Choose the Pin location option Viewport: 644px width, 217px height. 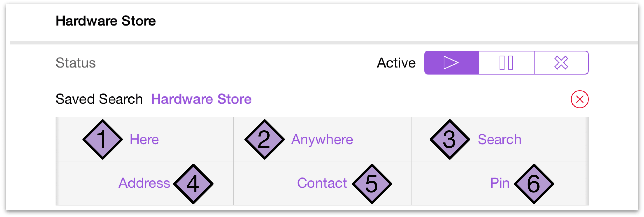pyautogui.click(x=500, y=183)
